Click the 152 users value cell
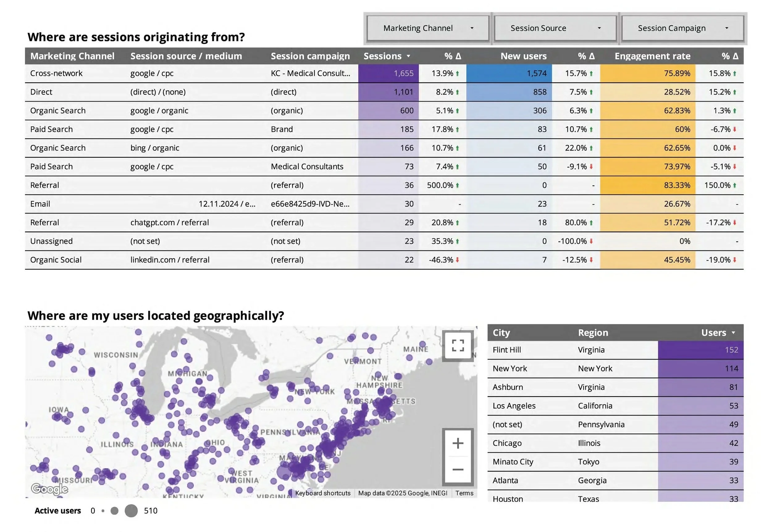The image size is (772, 532). [x=701, y=350]
